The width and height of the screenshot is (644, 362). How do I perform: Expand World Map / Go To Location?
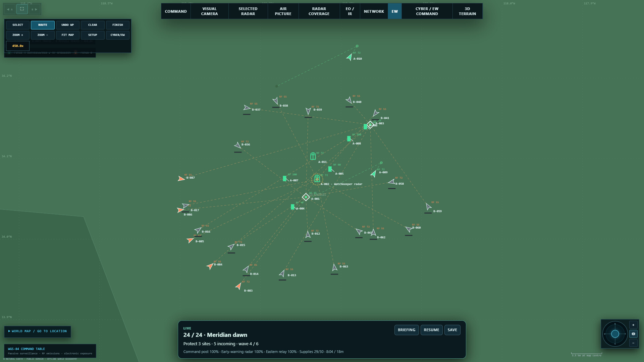pyautogui.click(x=38, y=331)
